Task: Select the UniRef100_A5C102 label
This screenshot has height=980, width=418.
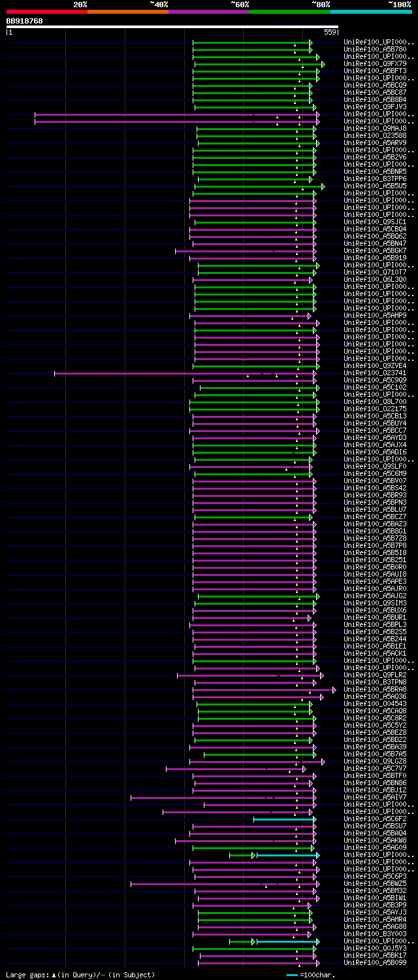Action: click(375, 387)
